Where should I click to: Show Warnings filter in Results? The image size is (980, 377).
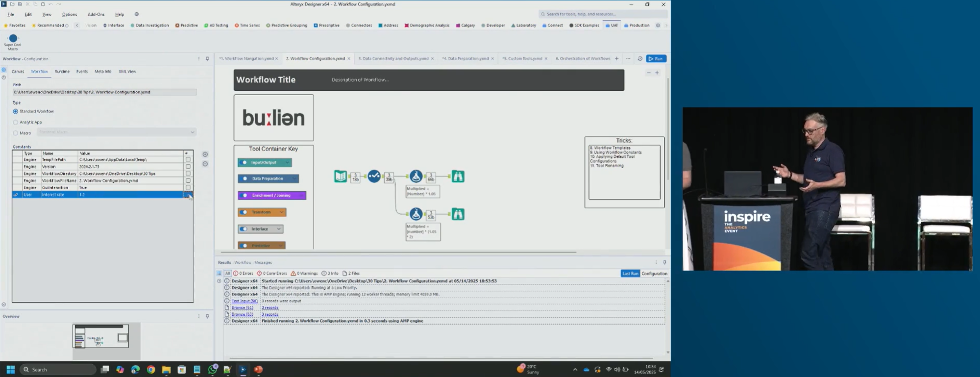click(304, 274)
